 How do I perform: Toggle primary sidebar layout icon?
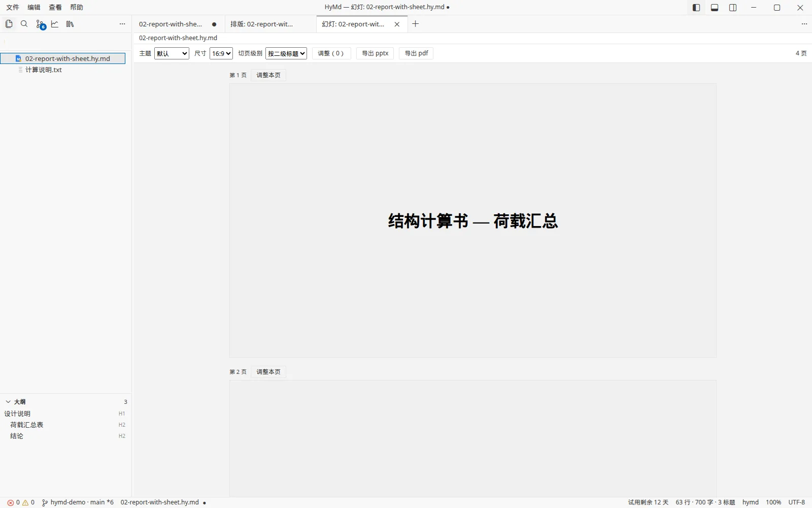tap(696, 8)
